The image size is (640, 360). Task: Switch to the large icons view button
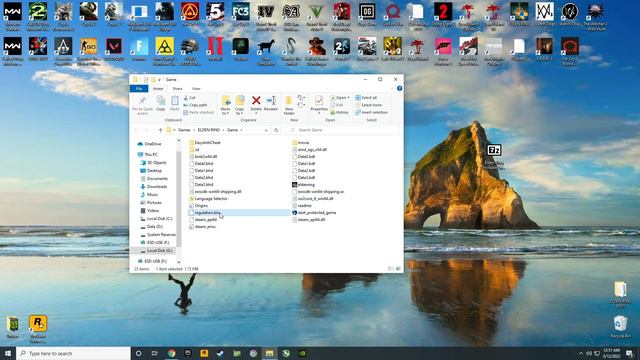pos(398,269)
